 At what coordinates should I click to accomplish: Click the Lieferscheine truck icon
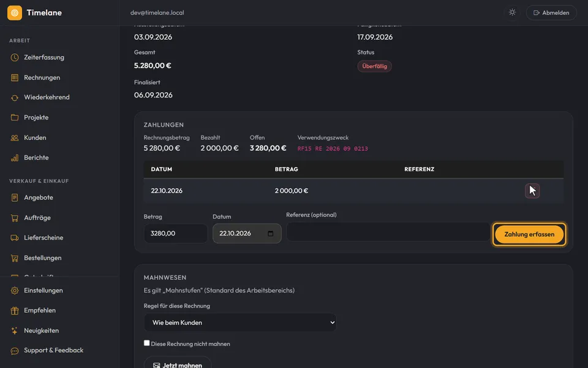coord(15,238)
